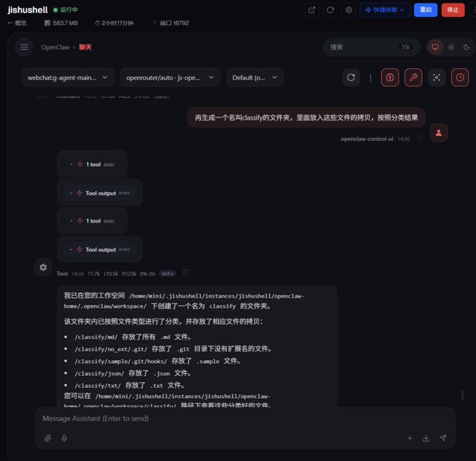Attach a file with paperclip icon

[48, 438]
